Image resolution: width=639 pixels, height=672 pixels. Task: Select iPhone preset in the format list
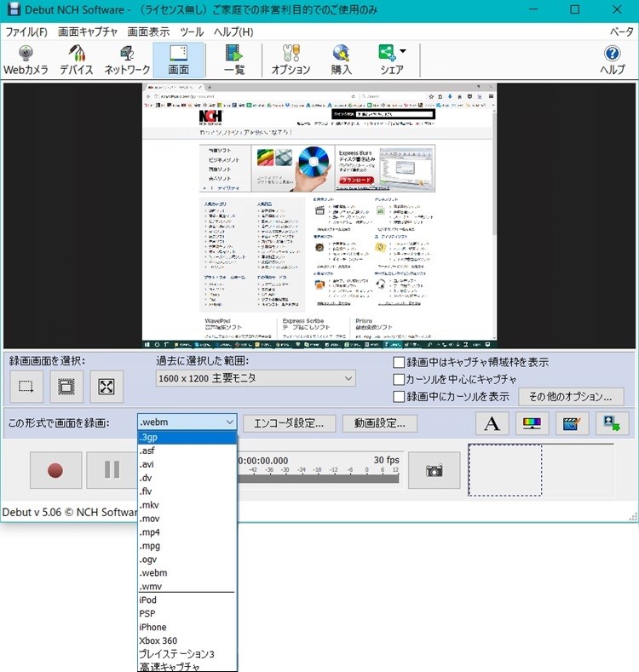[187, 627]
